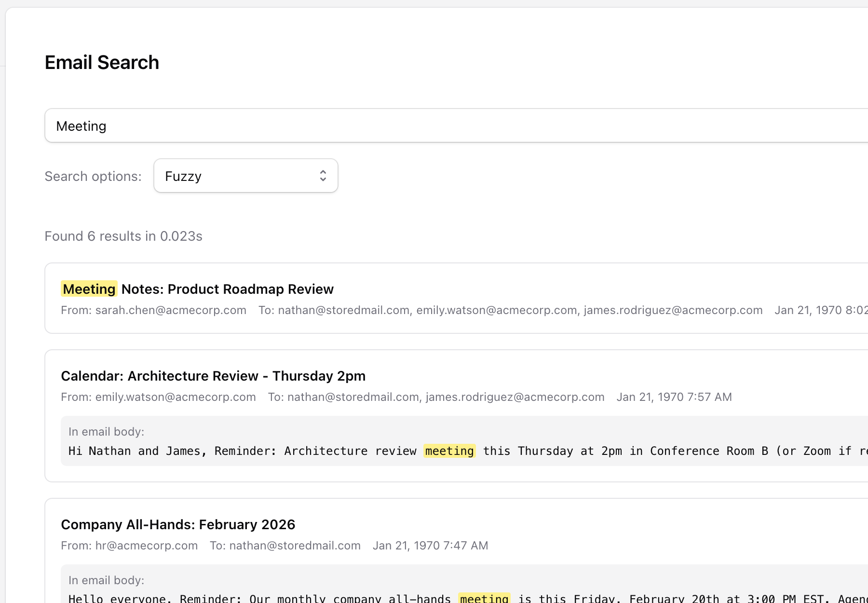Open the Company All-Hands: February 2026 email
Screen dimensions: 868x603
(x=177, y=524)
